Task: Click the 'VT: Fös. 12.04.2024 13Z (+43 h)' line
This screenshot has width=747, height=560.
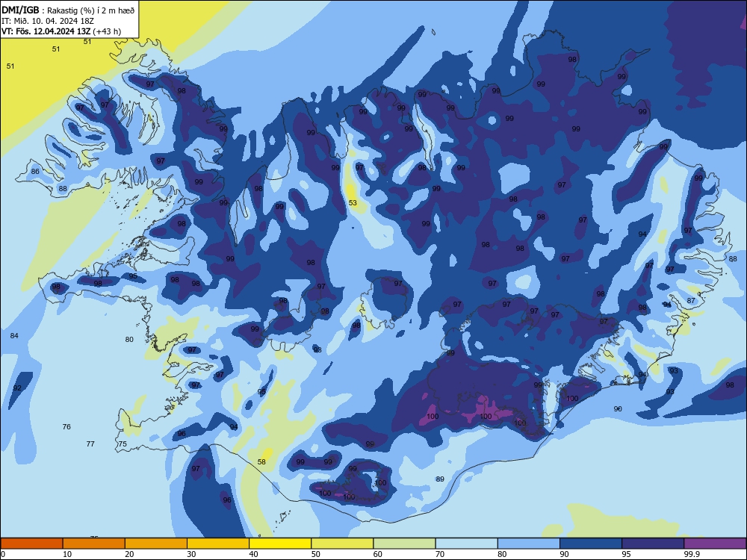Action: pyautogui.click(x=61, y=31)
